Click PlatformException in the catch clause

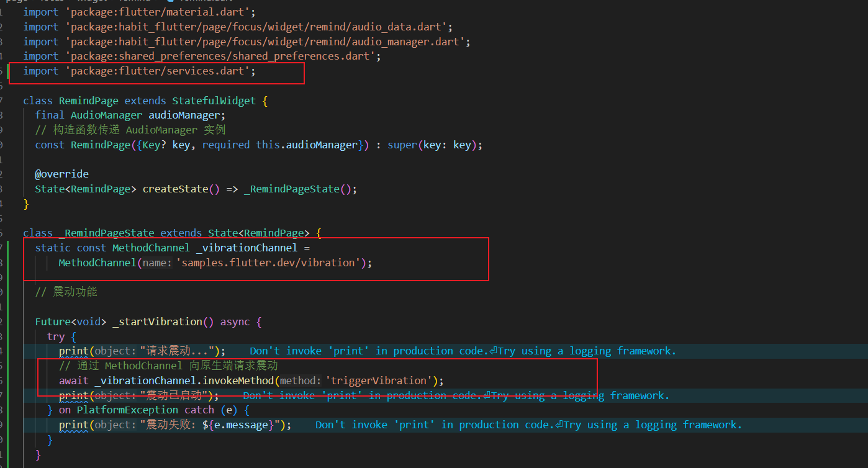(x=127, y=410)
